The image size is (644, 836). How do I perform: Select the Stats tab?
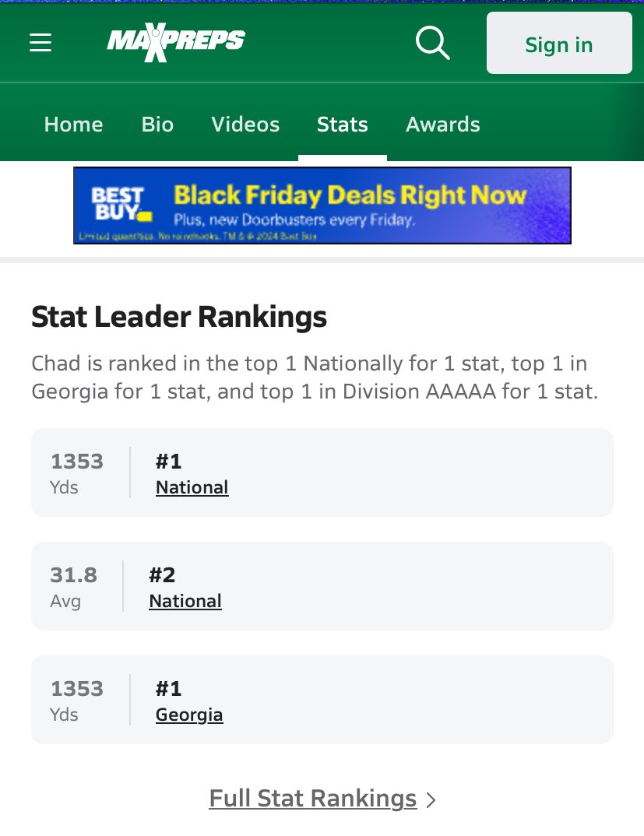[x=343, y=125]
